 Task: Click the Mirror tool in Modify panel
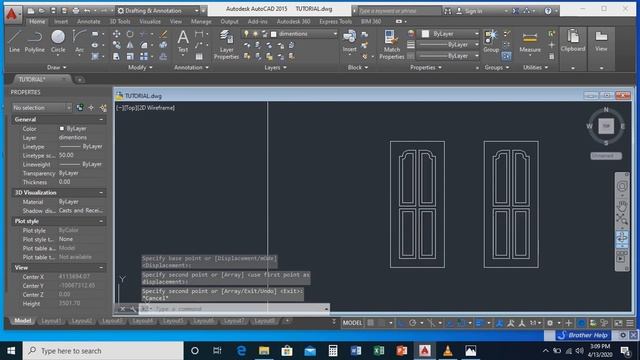(x=130, y=45)
